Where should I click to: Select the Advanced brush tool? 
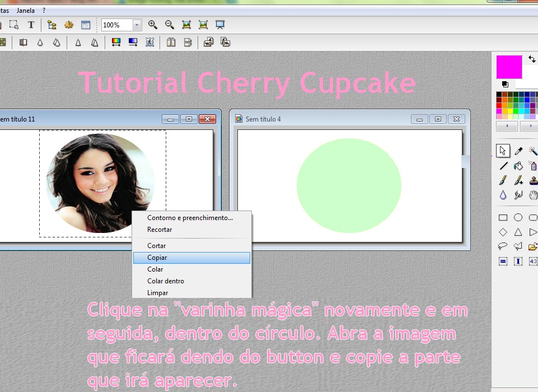click(518, 180)
